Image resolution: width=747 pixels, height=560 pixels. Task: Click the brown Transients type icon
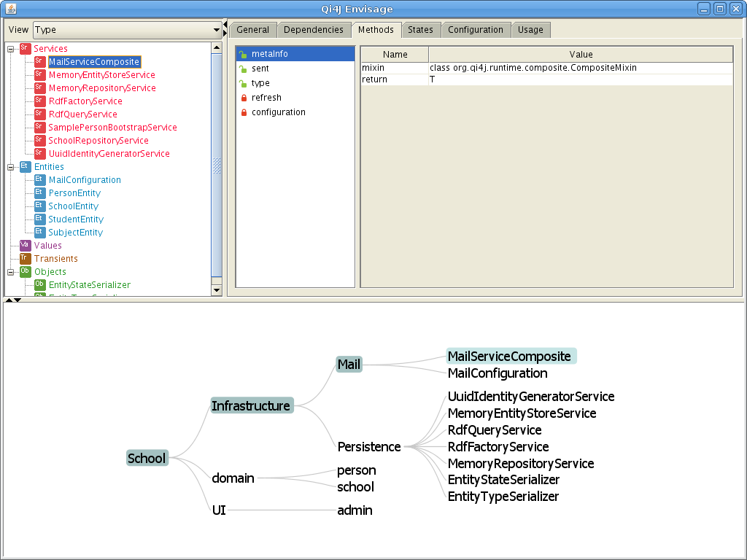pos(26,258)
